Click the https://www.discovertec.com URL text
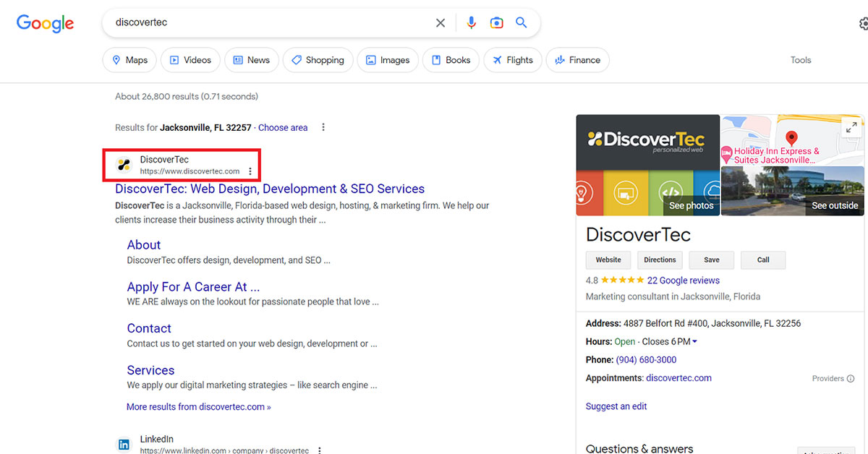This screenshot has height=454, width=868. tap(190, 171)
